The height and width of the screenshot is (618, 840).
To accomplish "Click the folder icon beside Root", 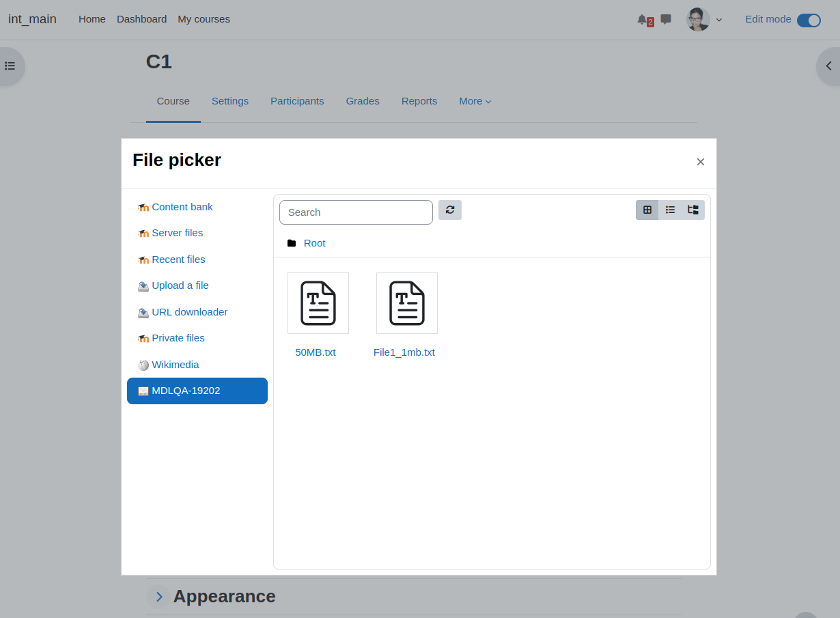I will coord(292,243).
